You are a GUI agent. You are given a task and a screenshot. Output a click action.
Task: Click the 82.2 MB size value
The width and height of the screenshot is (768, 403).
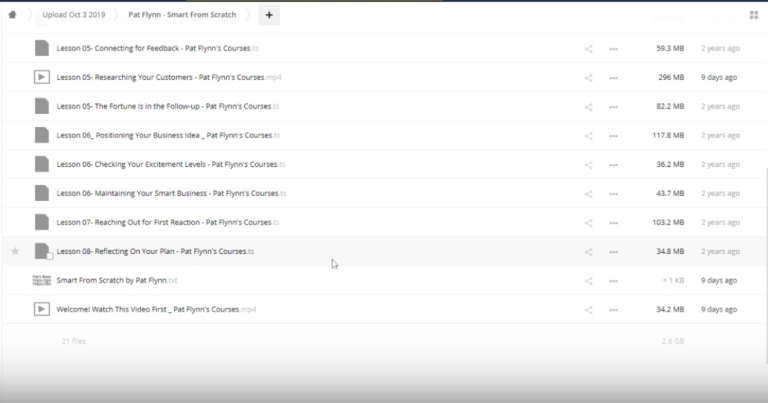(670, 106)
